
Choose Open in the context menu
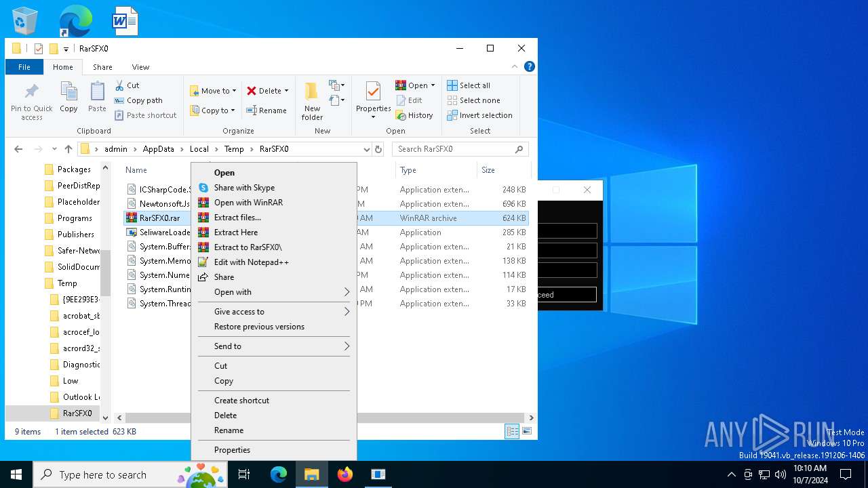pyautogui.click(x=274, y=173)
